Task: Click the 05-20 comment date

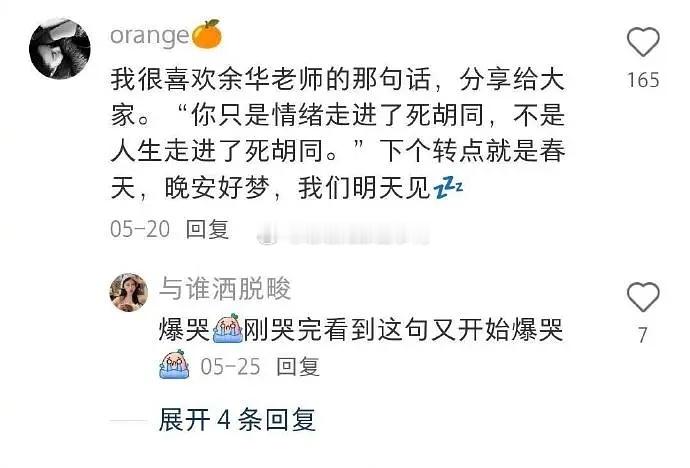Action: point(140,229)
